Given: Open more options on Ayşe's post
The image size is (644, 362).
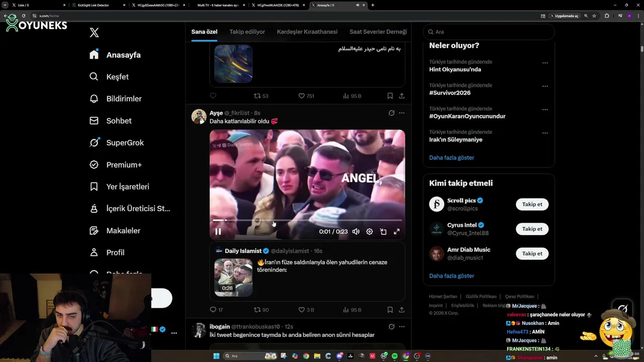Looking at the screenshot, I should point(401,113).
